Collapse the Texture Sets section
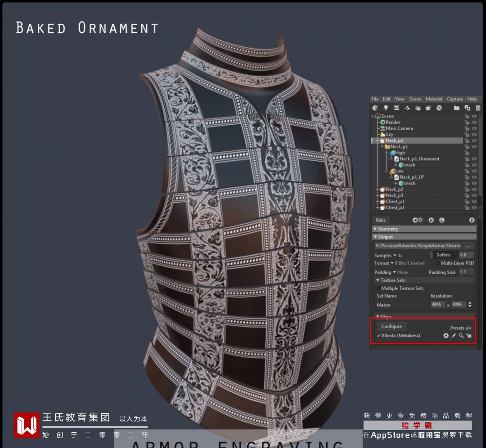Image resolution: width=486 pixels, height=448 pixels. point(424,280)
